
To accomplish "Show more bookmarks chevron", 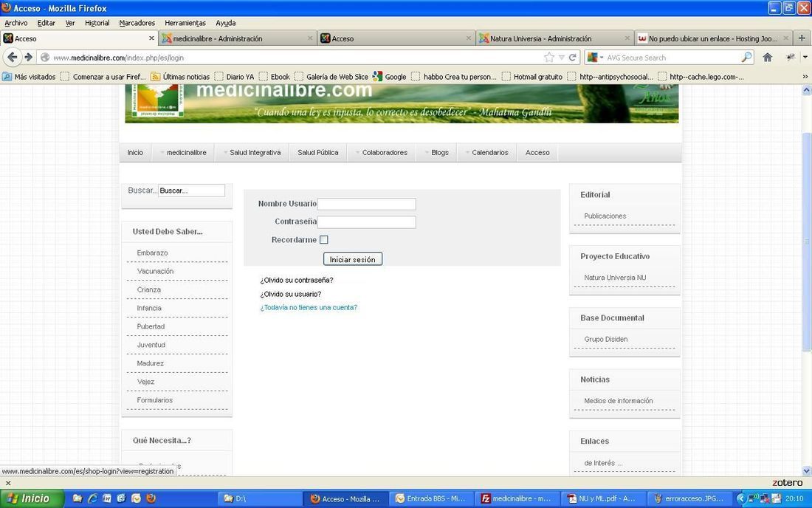I will [805, 77].
